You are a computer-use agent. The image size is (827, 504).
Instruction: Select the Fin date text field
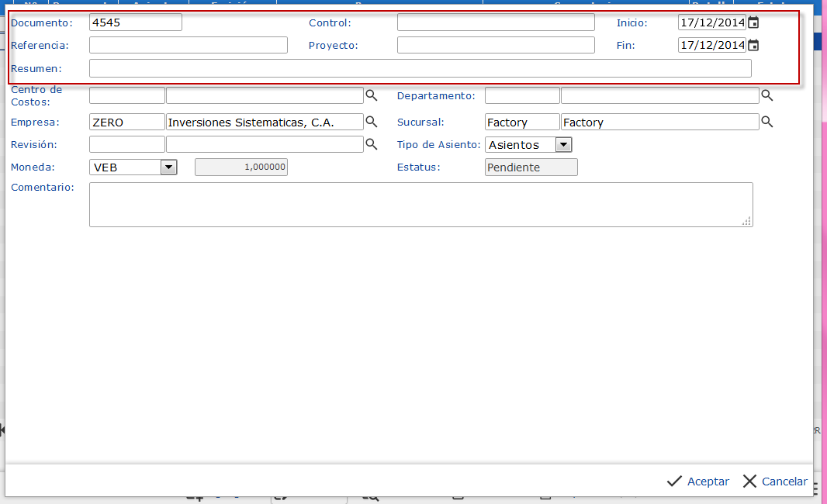711,45
